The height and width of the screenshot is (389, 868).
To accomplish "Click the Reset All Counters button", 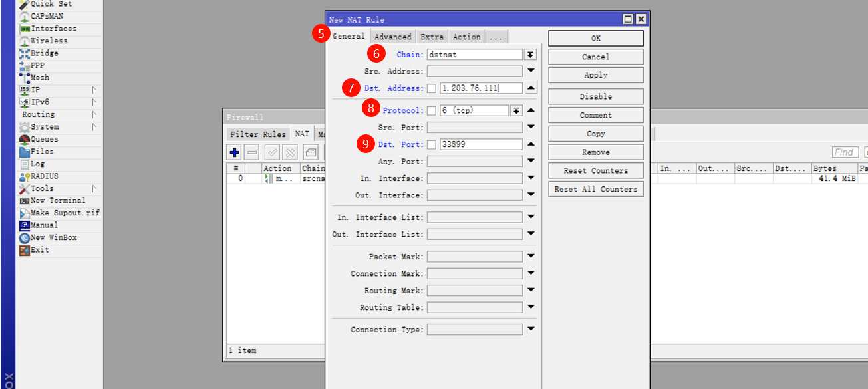I will click(596, 189).
